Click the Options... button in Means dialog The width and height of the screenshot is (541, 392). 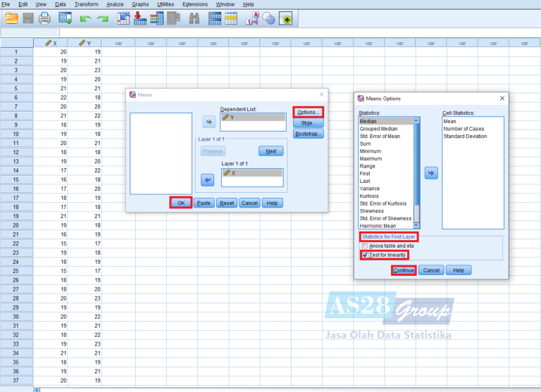309,112
